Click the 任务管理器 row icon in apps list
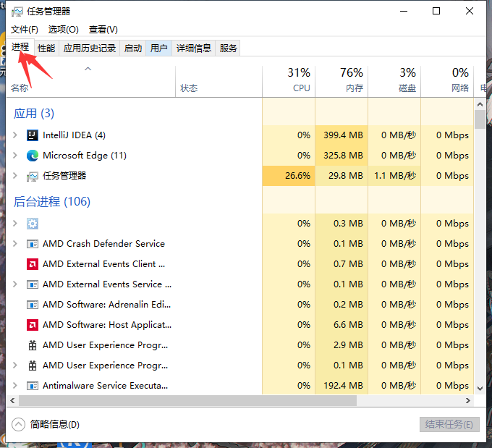Viewport: 492px width, 448px height. tap(33, 177)
